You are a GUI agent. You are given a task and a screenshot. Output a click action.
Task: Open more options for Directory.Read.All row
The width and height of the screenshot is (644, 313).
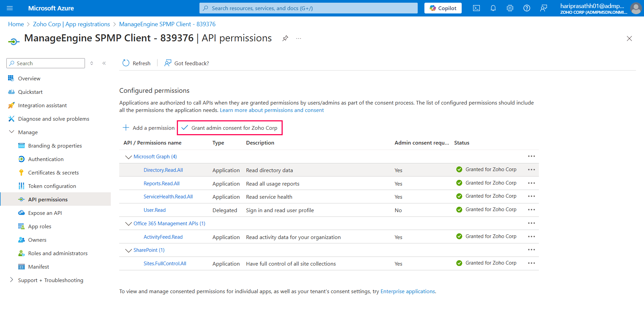point(531,170)
